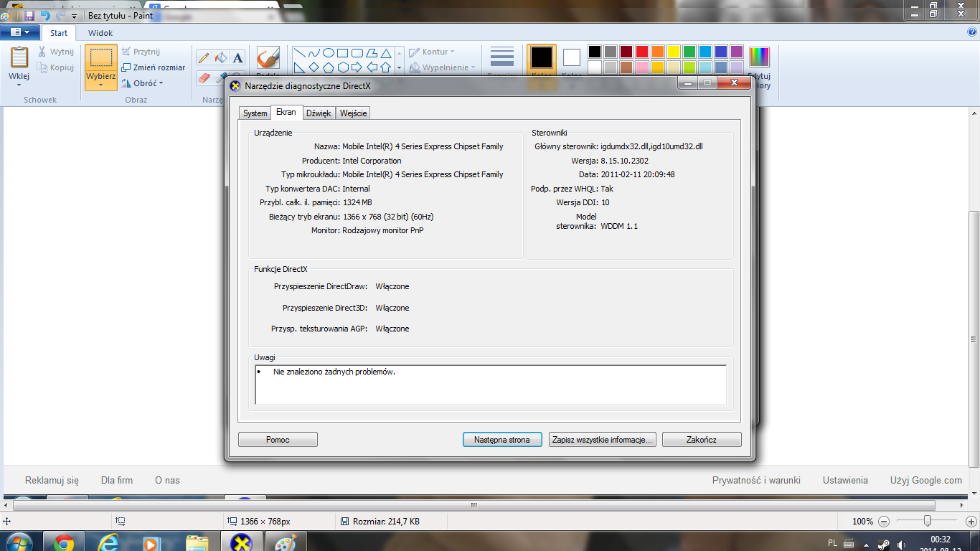Open Paint help question mark icon
This screenshot has width=980, height=551.
(972, 32)
